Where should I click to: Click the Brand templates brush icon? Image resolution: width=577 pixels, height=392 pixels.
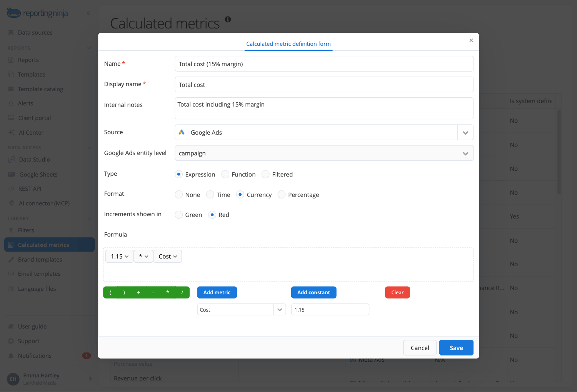(11, 260)
